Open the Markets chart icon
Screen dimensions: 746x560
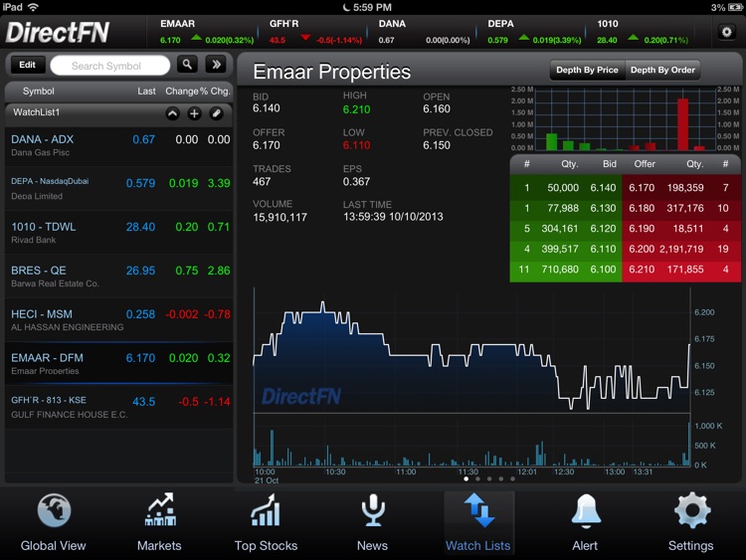pos(159,511)
